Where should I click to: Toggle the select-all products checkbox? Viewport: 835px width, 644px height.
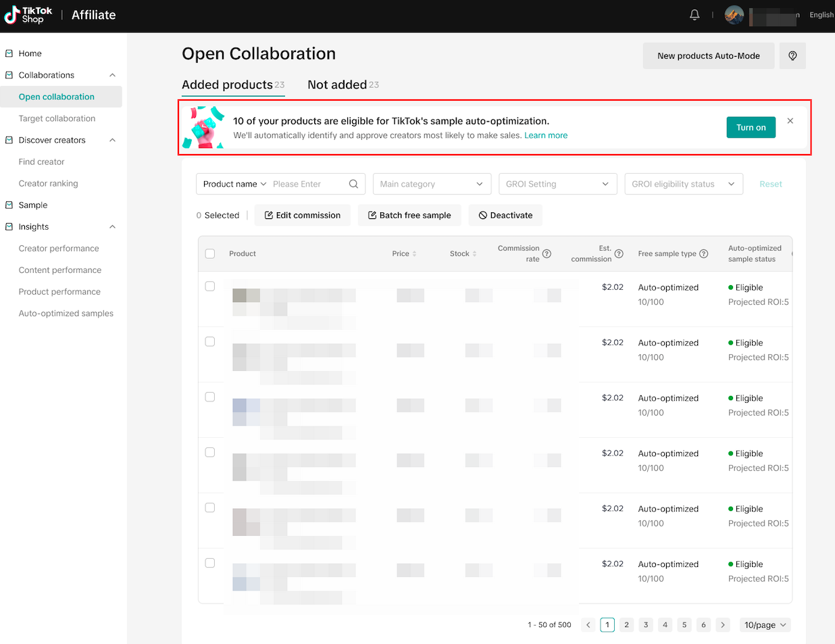[210, 254]
